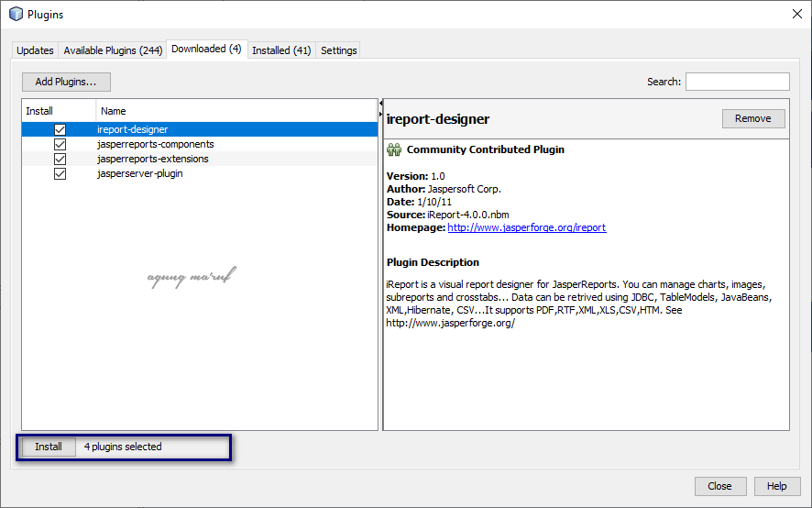The width and height of the screenshot is (812, 508).
Task: Close the Plugins dialog window
Action: 797,14
